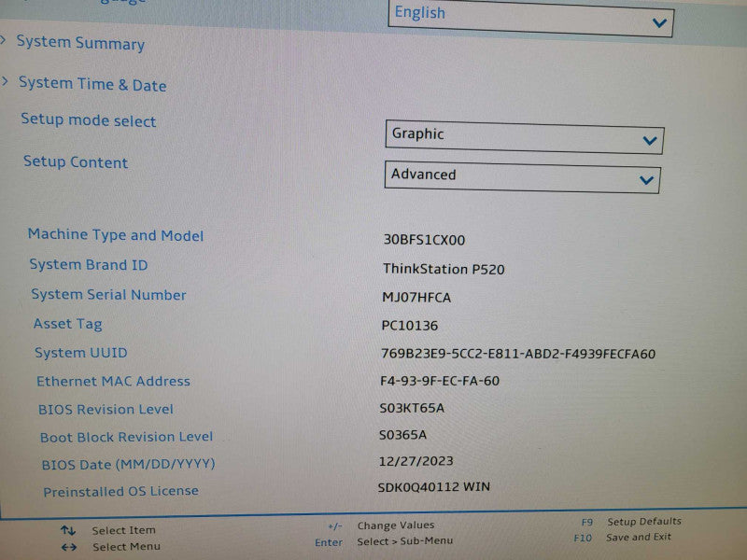
Task: Click the machine type value 30BFS1CX00
Action: tap(424, 239)
